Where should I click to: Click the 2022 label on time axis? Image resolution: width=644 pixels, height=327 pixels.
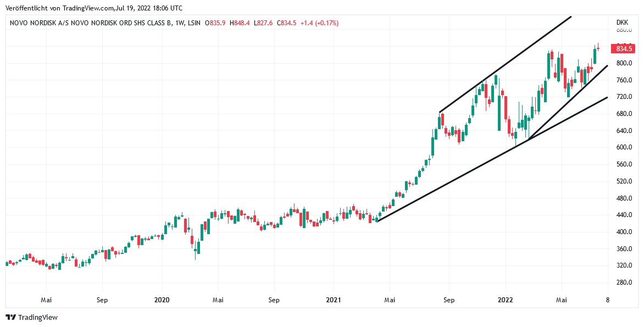tap(505, 300)
